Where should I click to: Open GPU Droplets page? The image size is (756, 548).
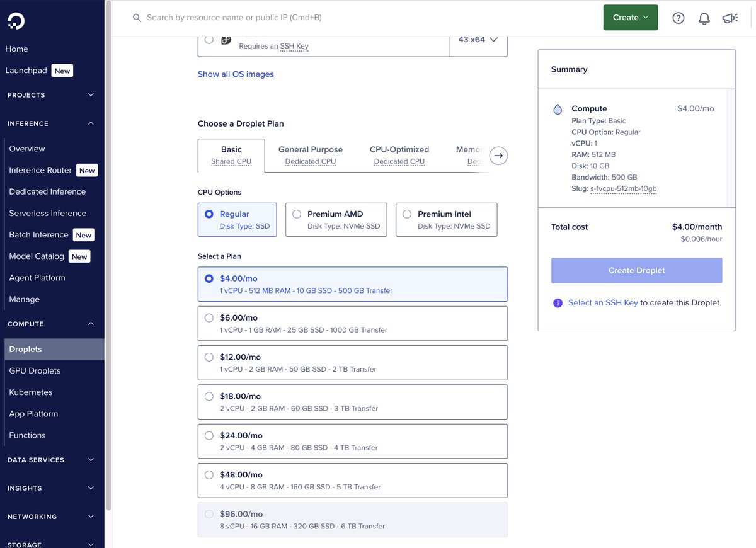pyautogui.click(x=35, y=371)
